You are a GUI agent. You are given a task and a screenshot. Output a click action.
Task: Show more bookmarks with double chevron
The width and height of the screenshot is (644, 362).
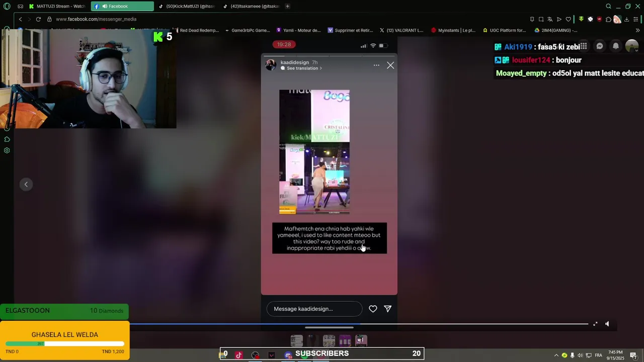tap(637, 30)
